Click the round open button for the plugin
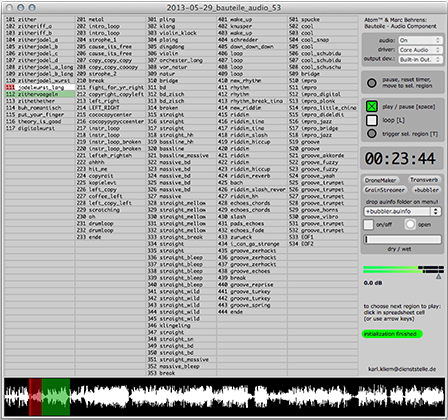This screenshot has height=420, width=448. click(x=410, y=224)
